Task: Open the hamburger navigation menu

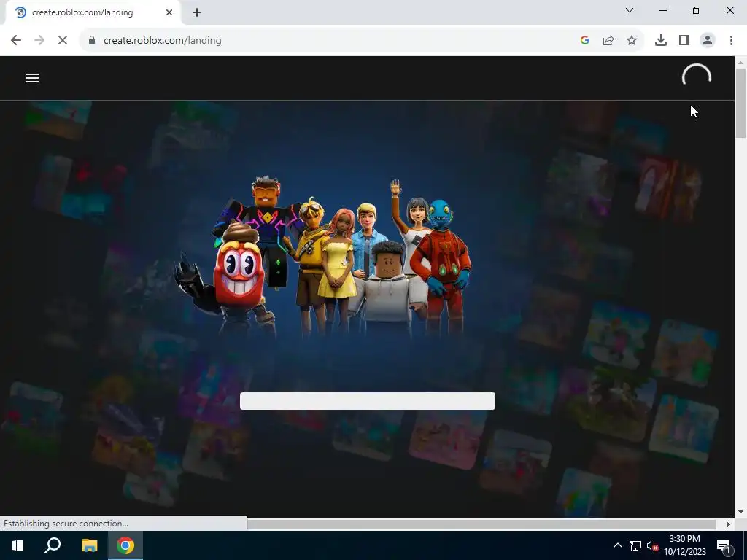Action: [32, 78]
